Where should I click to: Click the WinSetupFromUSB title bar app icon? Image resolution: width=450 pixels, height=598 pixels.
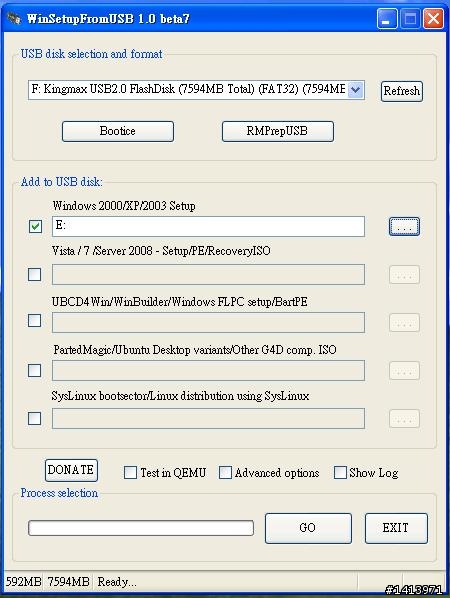(14, 18)
